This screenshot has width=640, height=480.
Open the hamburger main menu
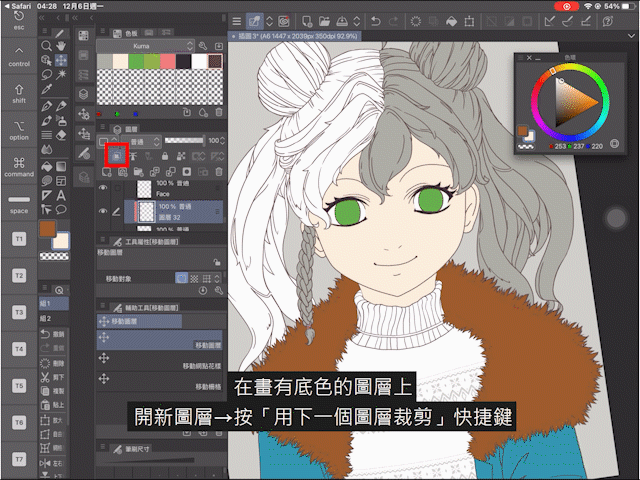(237, 21)
